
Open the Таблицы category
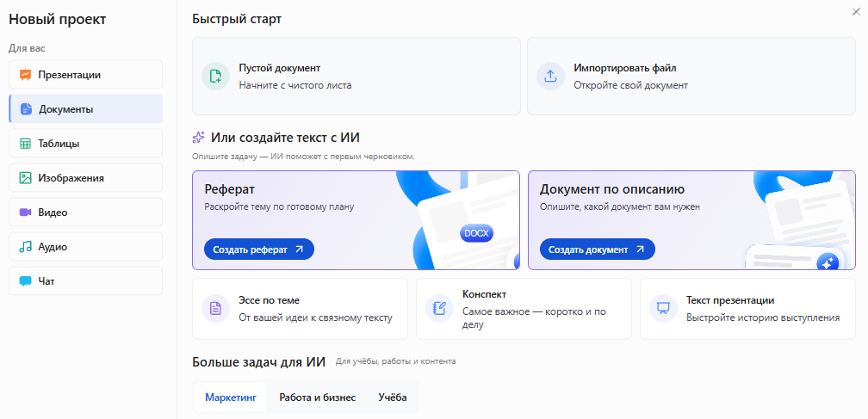point(86,144)
